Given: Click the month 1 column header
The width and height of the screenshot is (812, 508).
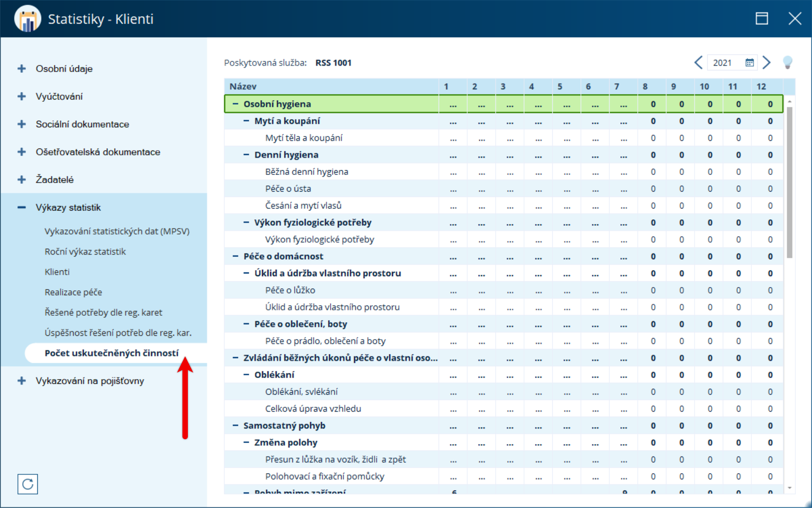Looking at the screenshot, I should click(453, 87).
